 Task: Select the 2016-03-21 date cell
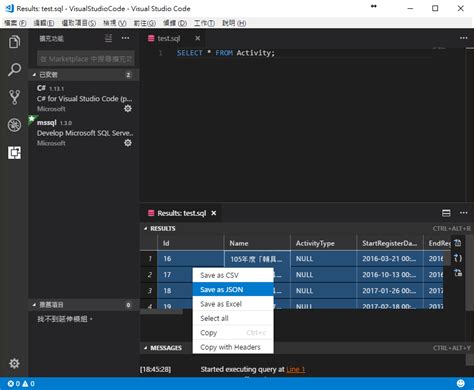pos(390,259)
